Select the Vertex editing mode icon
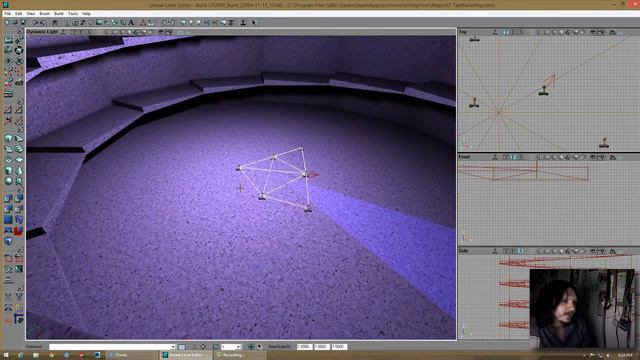640x360 pixels. [x=19, y=40]
